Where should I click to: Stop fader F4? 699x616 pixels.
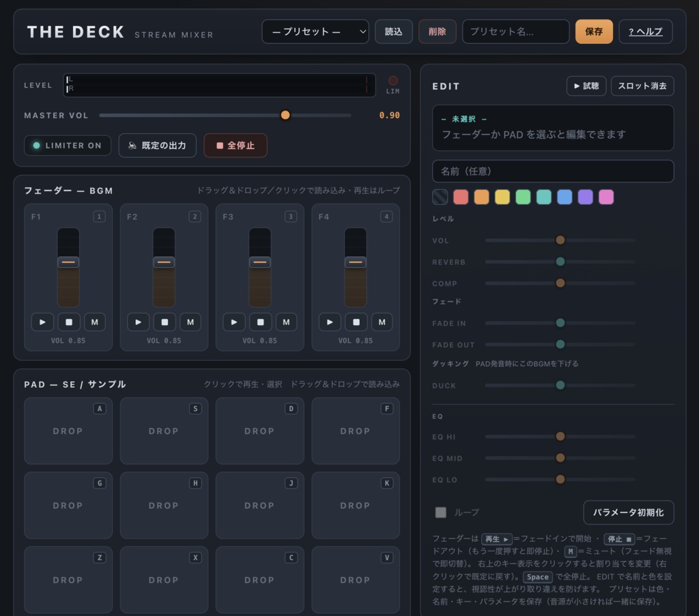click(356, 322)
